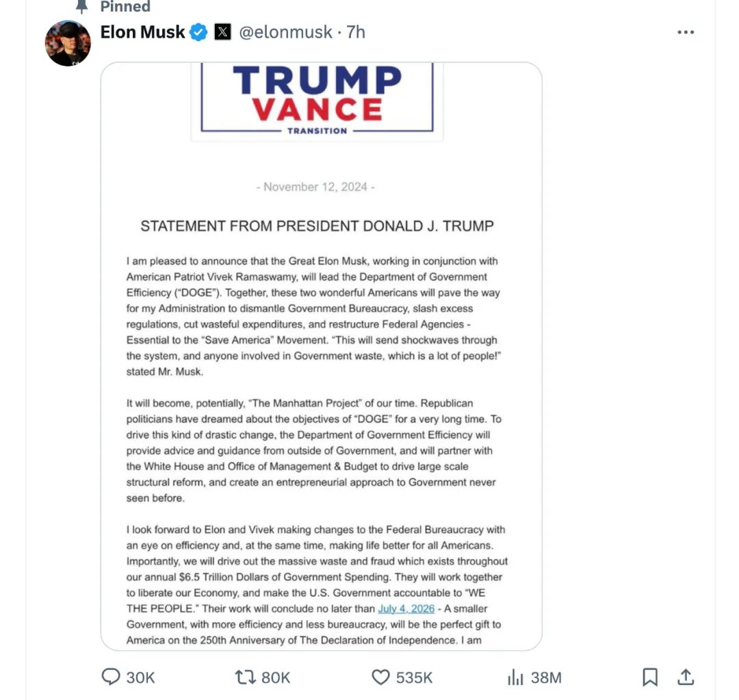Click the 535K likes count
Viewport: 739px width, 700px height.
click(414, 677)
